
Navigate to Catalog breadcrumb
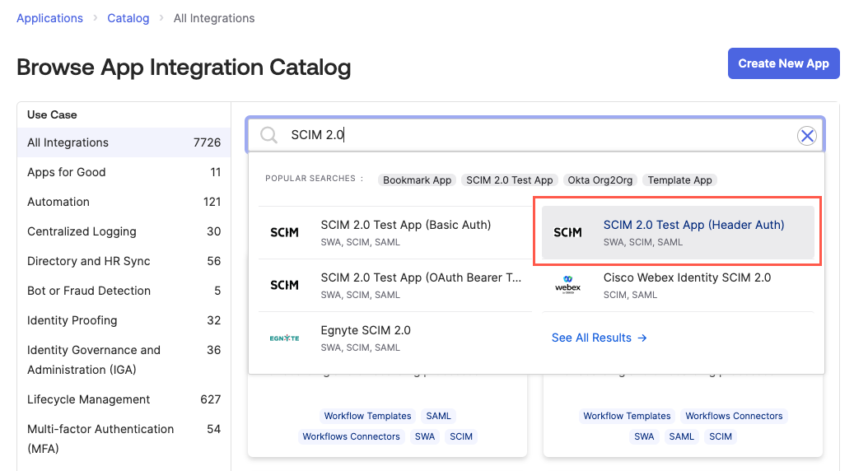tap(128, 18)
